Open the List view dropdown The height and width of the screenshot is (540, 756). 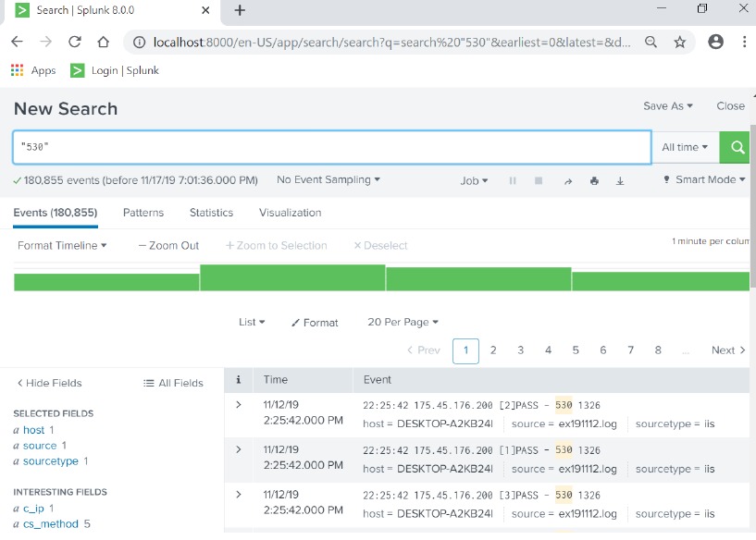pos(252,322)
